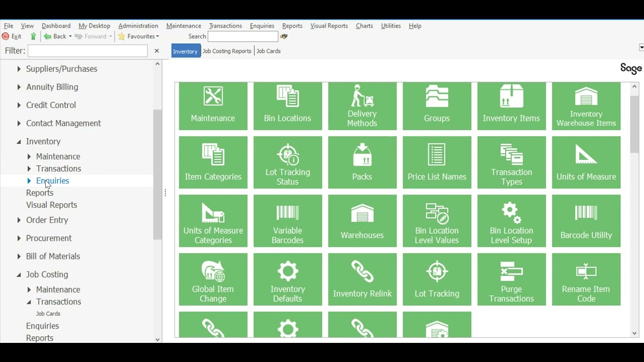Open the Units of Measure tile
This screenshot has height=362, width=644.
(x=586, y=162)
